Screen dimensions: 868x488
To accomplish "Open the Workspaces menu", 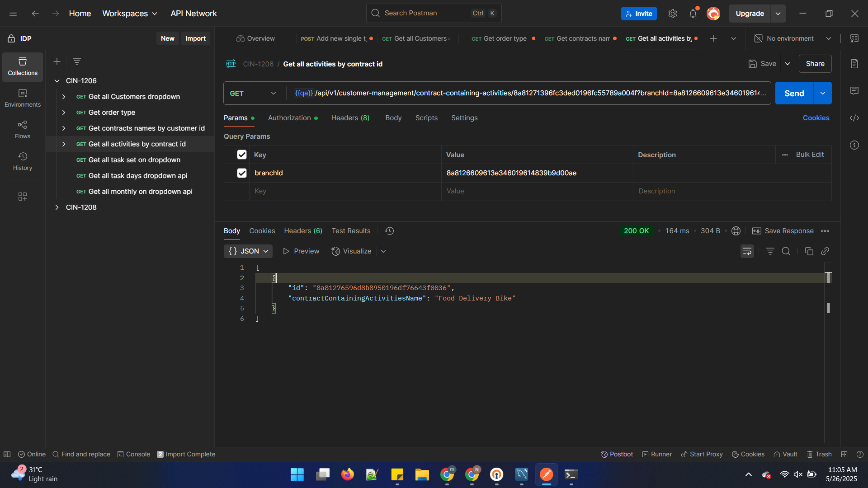I will (130, 14).
